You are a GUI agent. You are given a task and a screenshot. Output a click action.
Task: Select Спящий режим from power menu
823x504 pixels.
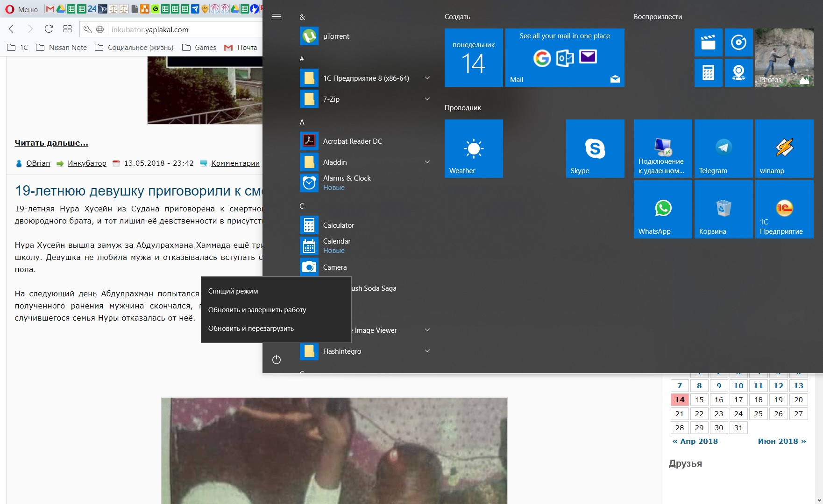tap(276, 291)
